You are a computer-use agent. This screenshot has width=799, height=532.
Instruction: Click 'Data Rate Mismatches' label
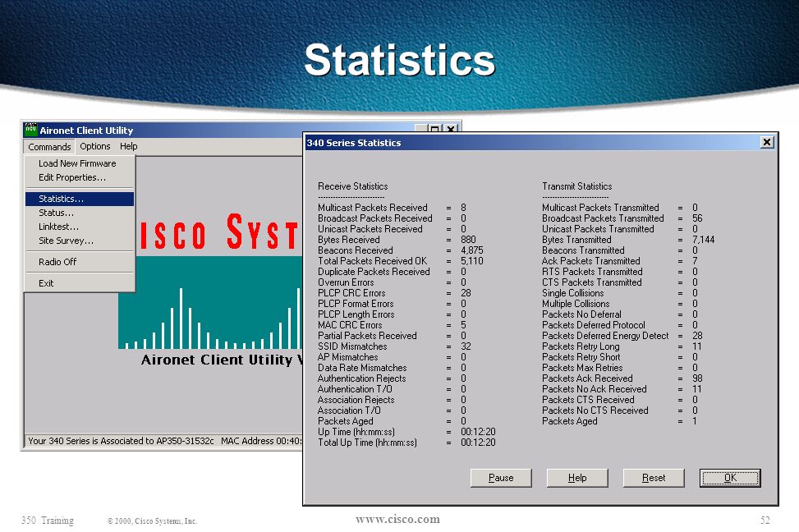point(362,368)
